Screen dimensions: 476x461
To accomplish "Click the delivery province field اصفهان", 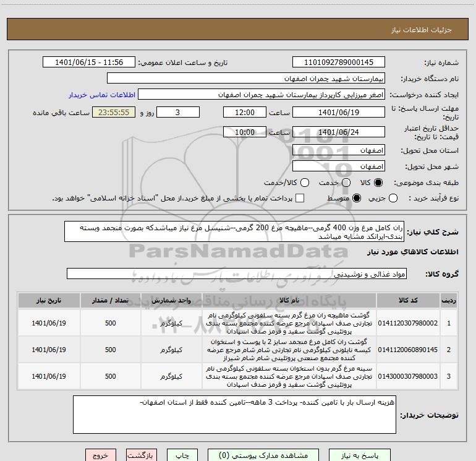I will coord(339,150).
